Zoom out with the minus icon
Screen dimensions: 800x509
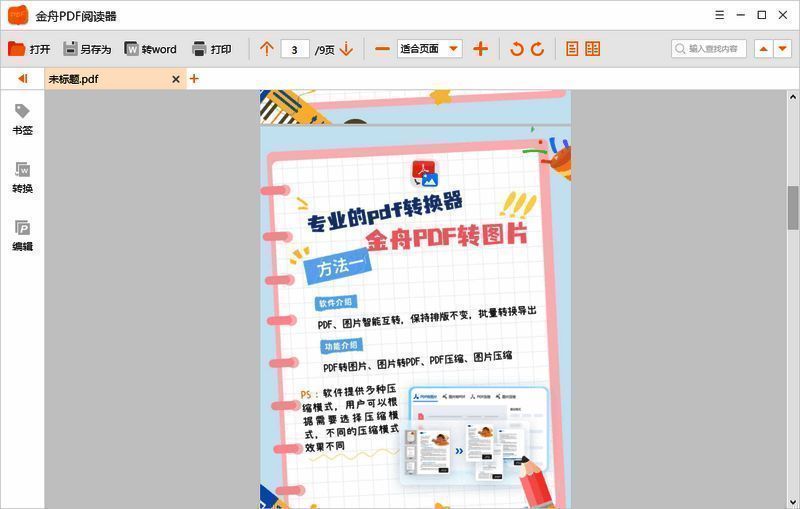tap(382, 49)
